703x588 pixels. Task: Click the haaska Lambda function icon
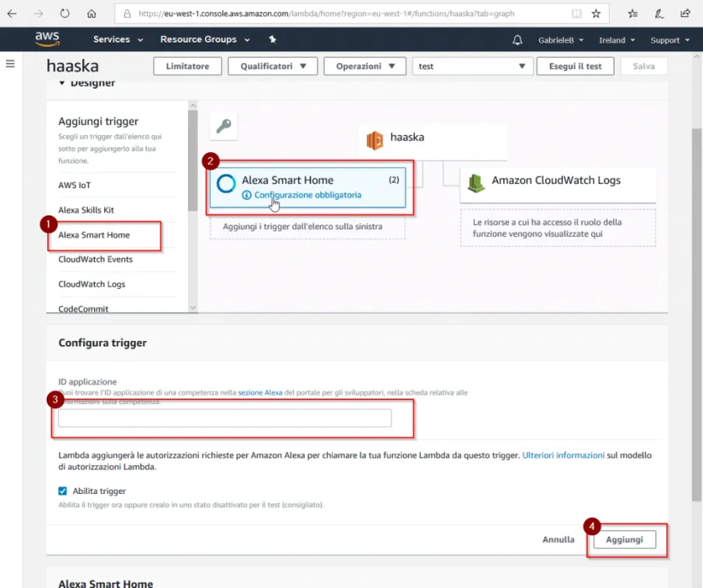click(x=375, y=141)
